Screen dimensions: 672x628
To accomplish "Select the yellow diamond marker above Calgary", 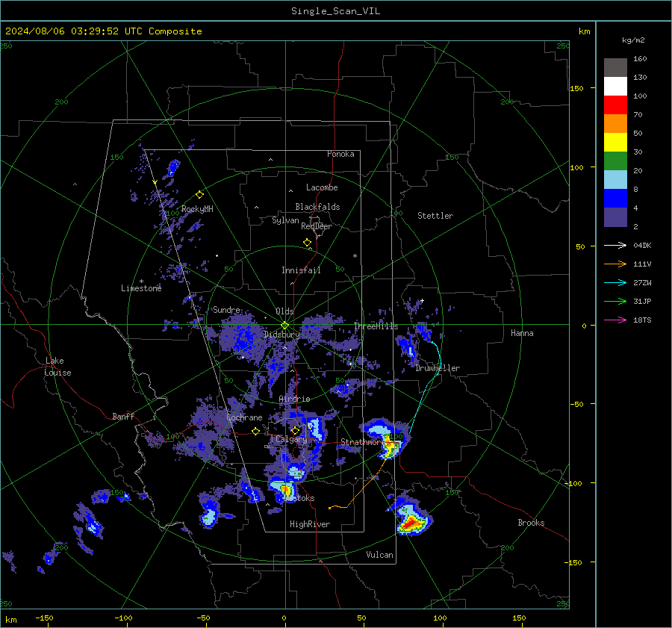I will (x=295, y=430).
